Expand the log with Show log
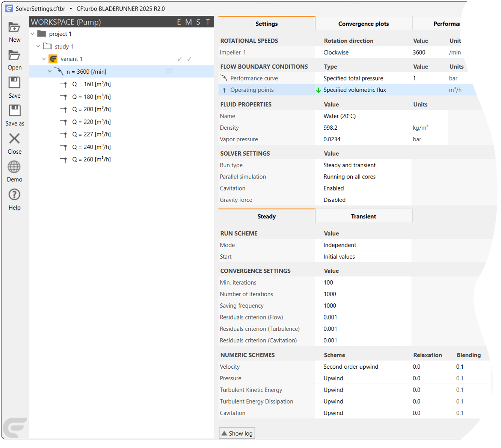Image resolution: width=501 pixels, height=448 pixels. pos(237,433)
